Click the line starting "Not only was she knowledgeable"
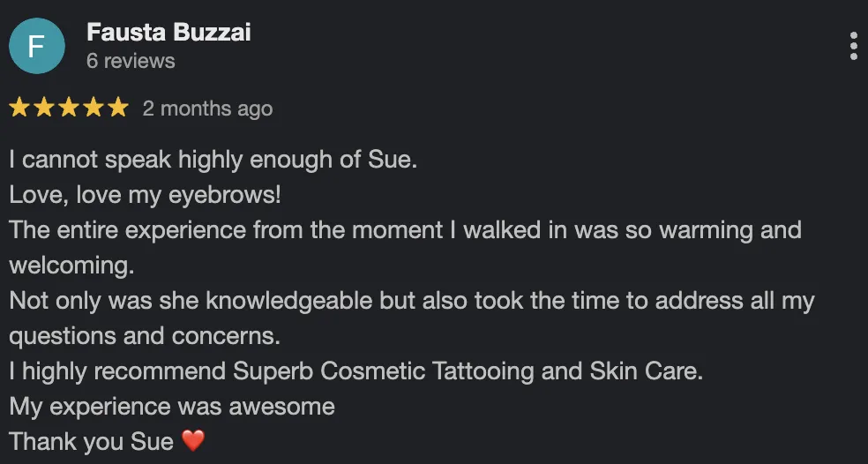 411,300
